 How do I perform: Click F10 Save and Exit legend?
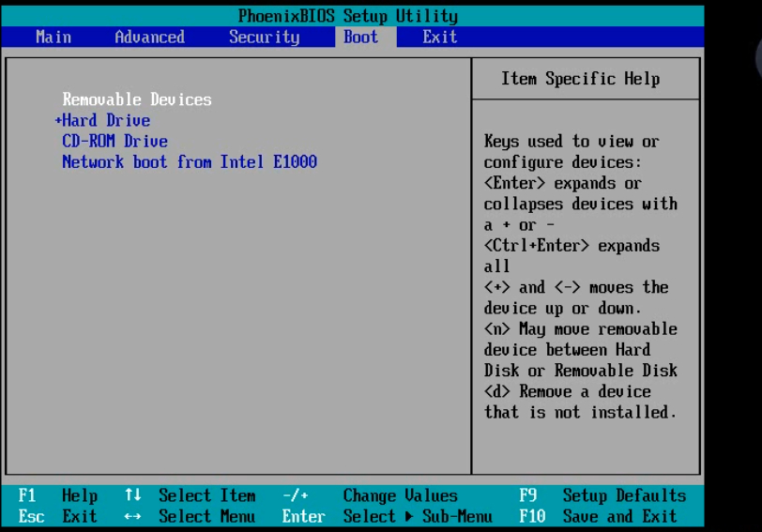(x=598, y=516)
